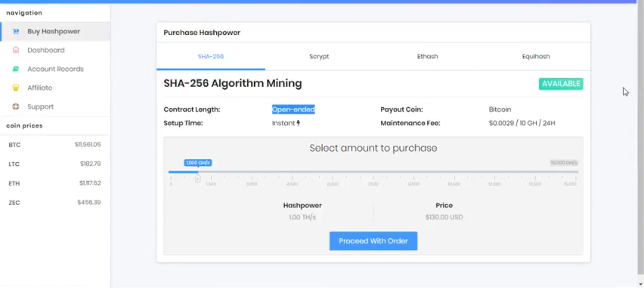Switch to the Scrypt tab
The image size is (644, 288).
(319, 57)
